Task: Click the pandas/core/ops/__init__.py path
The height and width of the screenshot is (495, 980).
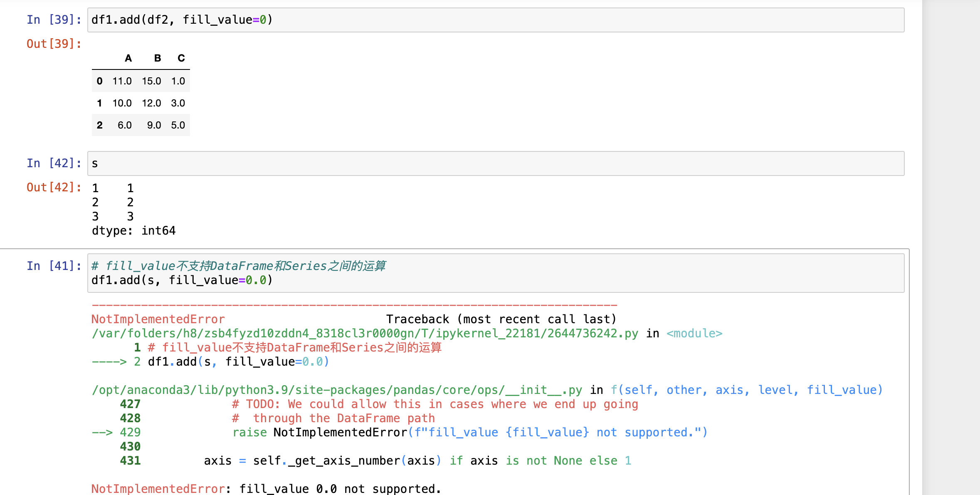Action: coord(337,390)
